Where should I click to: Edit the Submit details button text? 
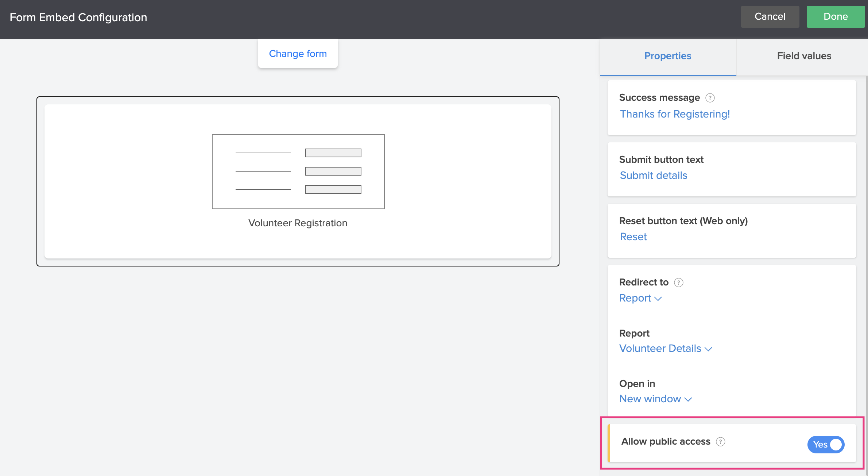coord(653,176)
